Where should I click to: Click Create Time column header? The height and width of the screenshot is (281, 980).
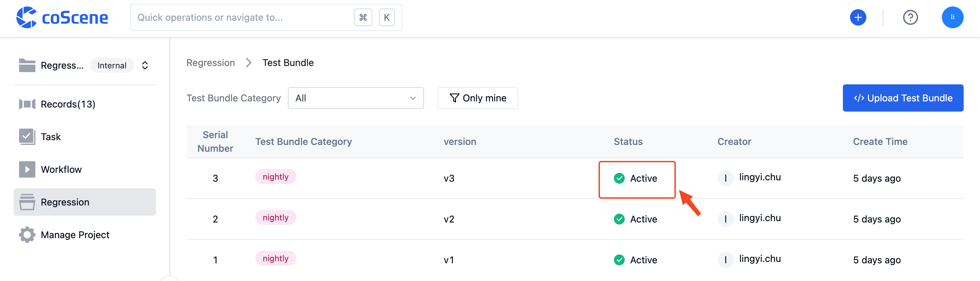[x=880, y=142]
